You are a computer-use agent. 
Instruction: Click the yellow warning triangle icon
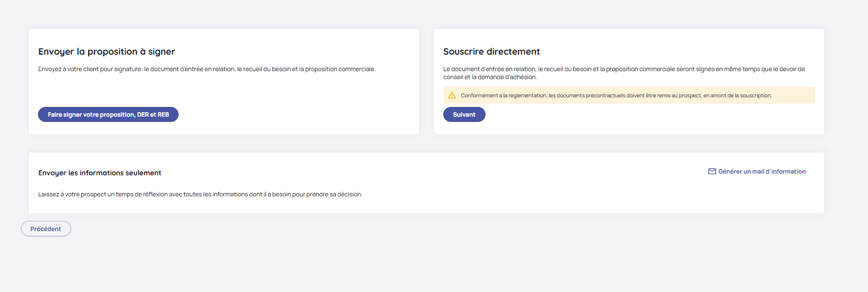coord(452,95)
